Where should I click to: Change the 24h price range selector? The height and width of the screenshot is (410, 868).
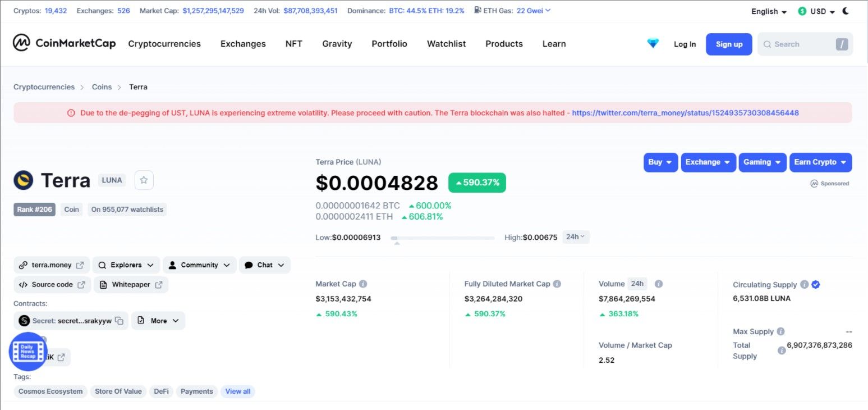pyautogui.click(x=576, y=237)
